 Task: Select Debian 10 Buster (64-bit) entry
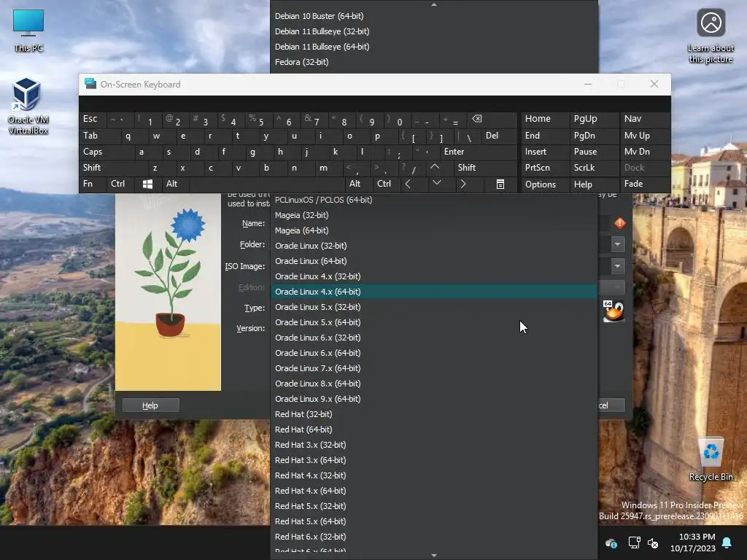coord(433,16)
